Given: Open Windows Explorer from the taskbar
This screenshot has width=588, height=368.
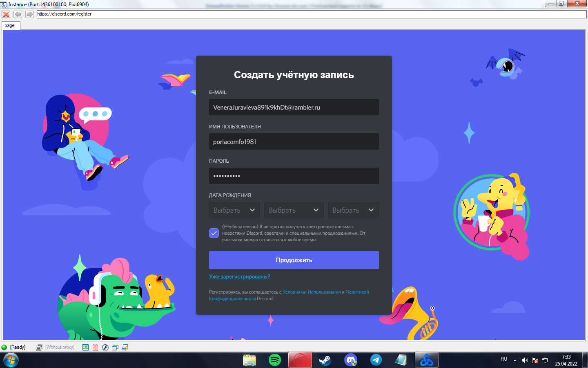Looking at the screenshot, I should tap(249, 360).
